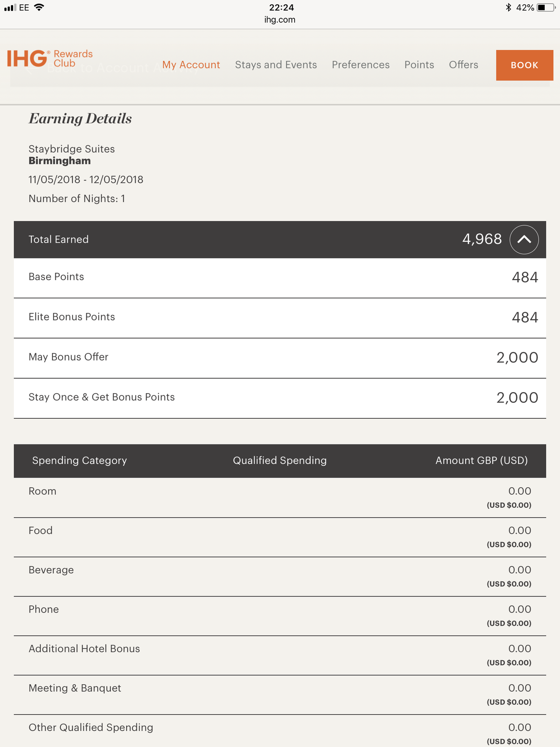Select Points in the navigation bar

pyautogui.click(x=419, y=65)
